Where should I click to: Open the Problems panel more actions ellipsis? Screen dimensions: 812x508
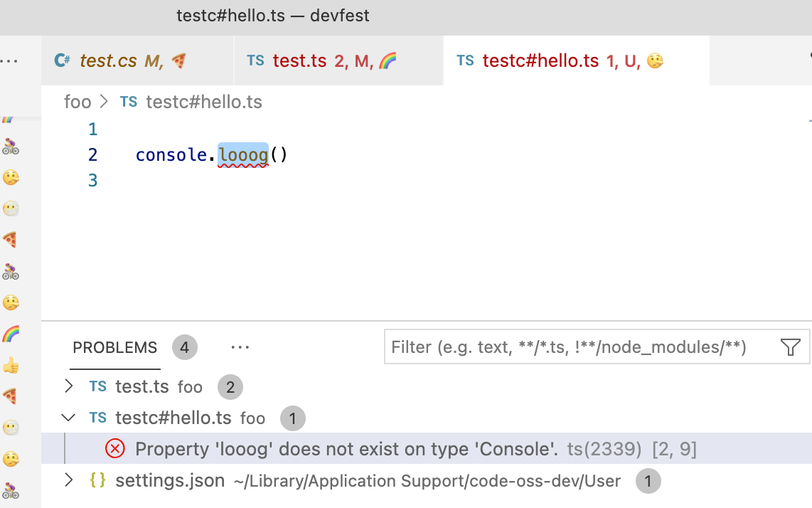[x=240, y=346]
